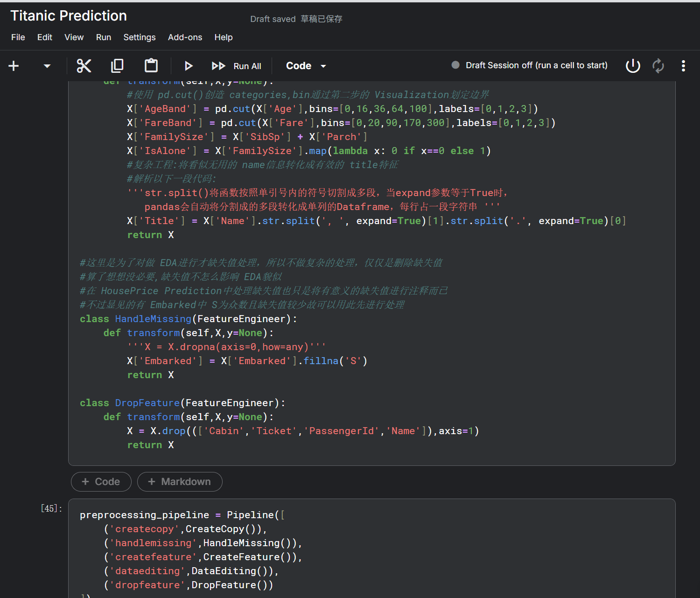The width and height of the screenshot is (700, 598).
Task: Insert new cell with + Markdown button
Action: pyautogui.click(x=180, y=482)
